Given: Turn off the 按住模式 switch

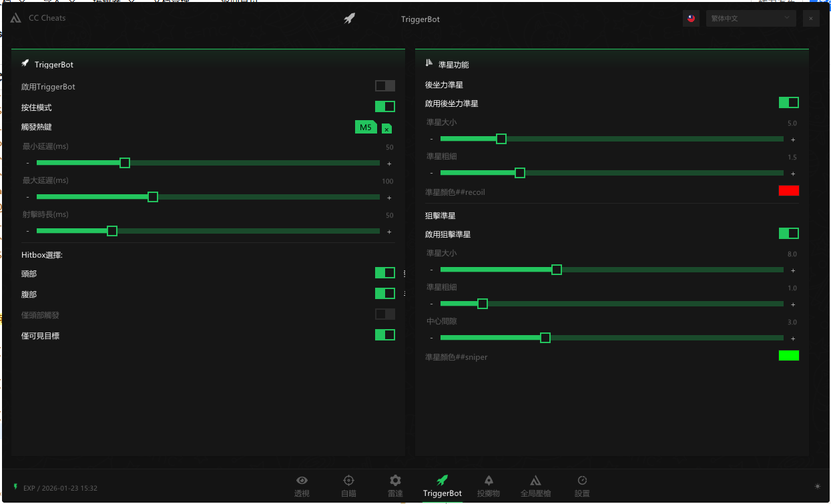Looking at the screenshot, I should pos(384,107).
